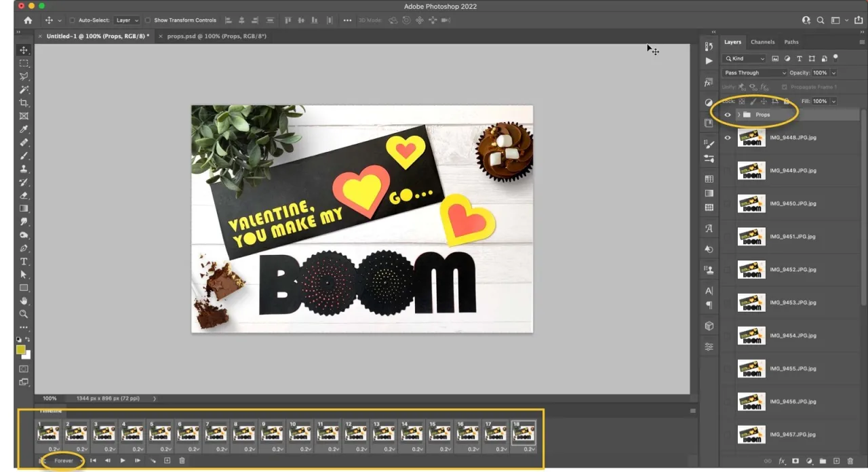Play the timeline animation
The height and width of the screenshot is (472, 868).
point(122,460)
